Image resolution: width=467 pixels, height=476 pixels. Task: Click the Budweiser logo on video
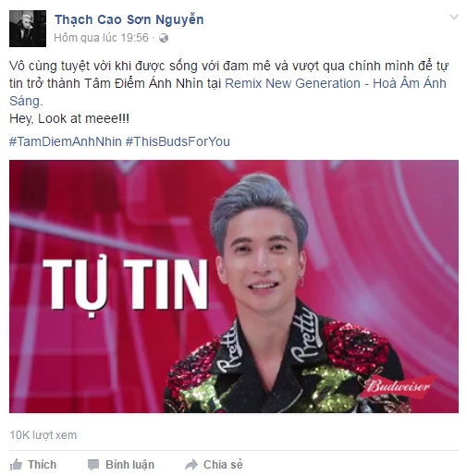pos(399,386)
